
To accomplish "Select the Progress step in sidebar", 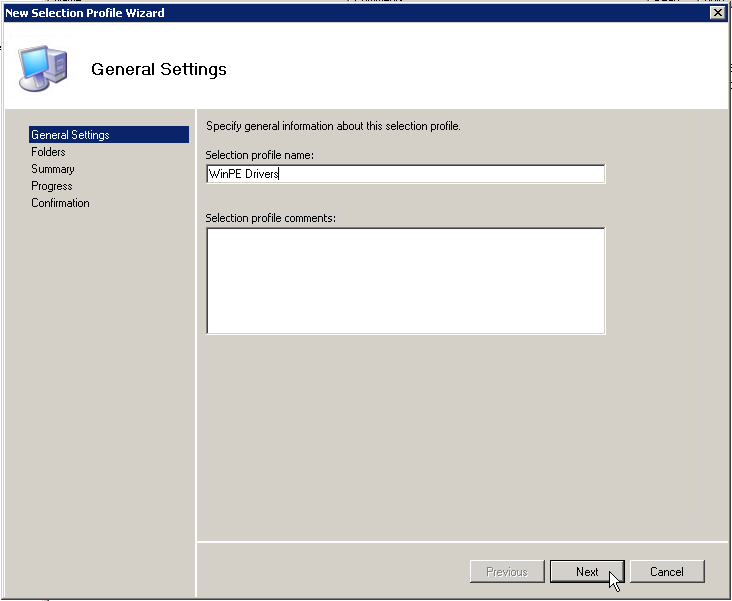I will [x=51, y=186].
